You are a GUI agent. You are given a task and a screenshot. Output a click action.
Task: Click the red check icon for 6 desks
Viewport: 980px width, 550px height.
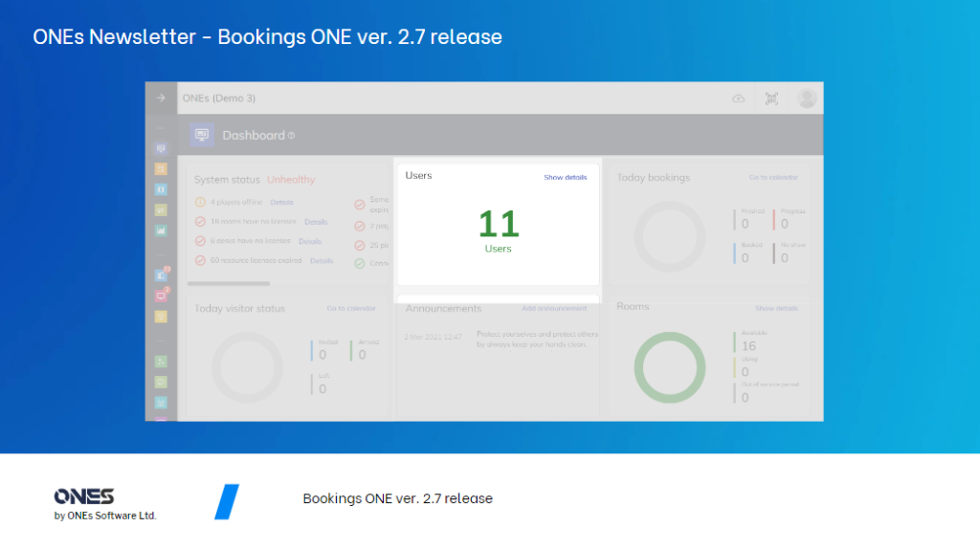click(x=200, y=241)
